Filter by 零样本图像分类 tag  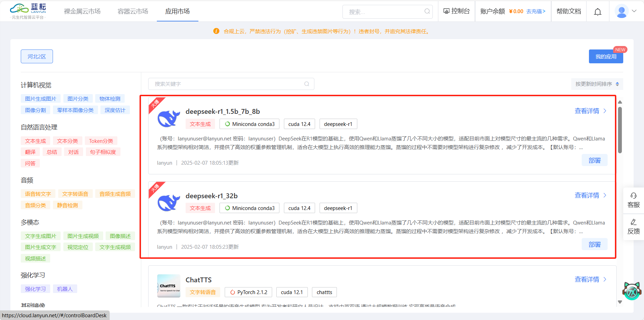click(75, 110)
